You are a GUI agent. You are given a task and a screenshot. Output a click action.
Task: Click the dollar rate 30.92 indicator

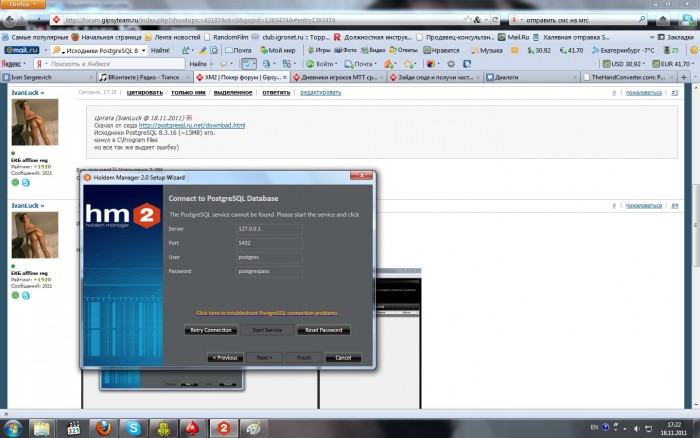pyautogui.click(x=539, y=50)
